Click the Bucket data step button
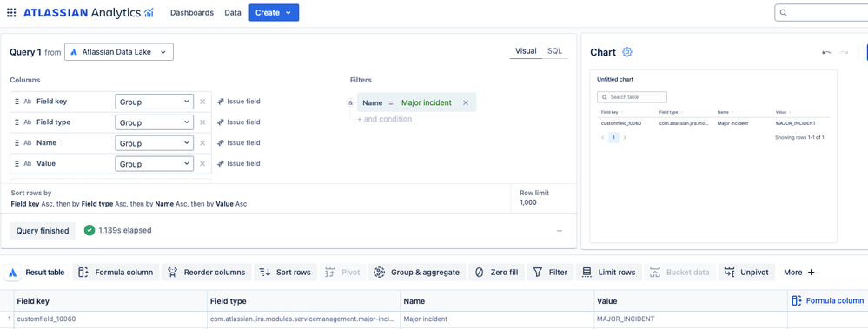The image size is (868, 329). click(x=679, y=272)
